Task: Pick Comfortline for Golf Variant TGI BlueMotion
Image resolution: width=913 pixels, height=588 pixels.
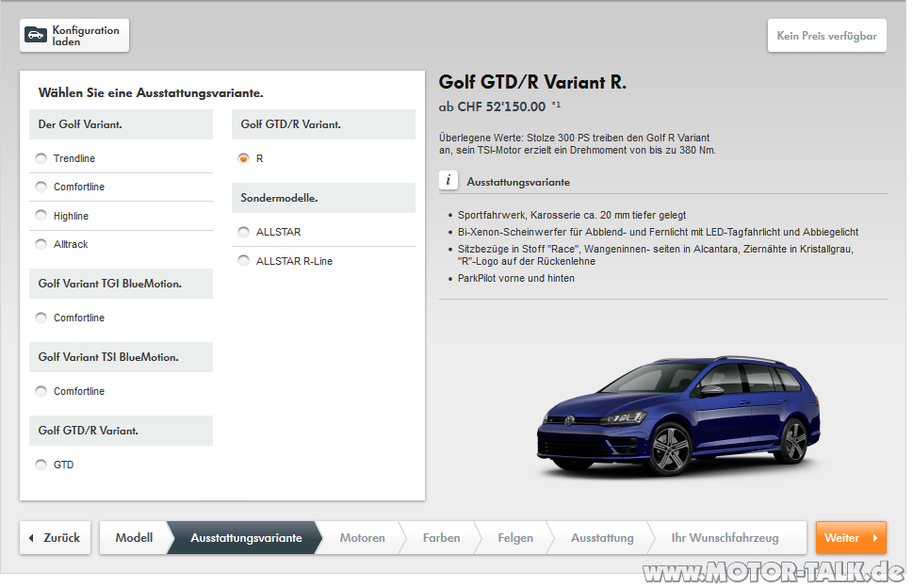Action: pyautogui.click(x=41, y=318)
